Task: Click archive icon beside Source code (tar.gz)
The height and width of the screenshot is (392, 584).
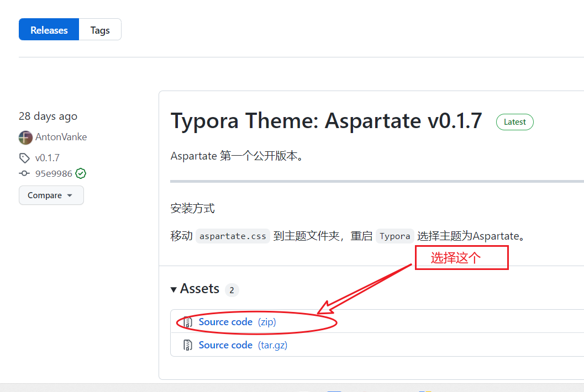Action: [188, 346]
